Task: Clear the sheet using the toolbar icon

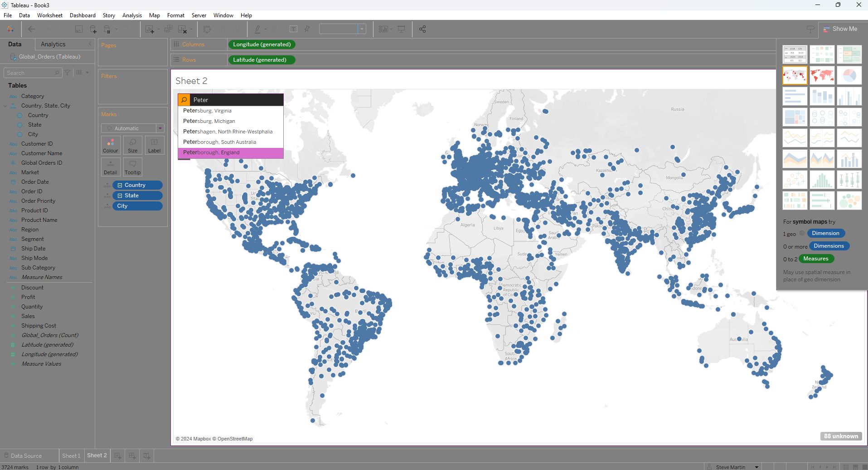Action: pos(183,29)
